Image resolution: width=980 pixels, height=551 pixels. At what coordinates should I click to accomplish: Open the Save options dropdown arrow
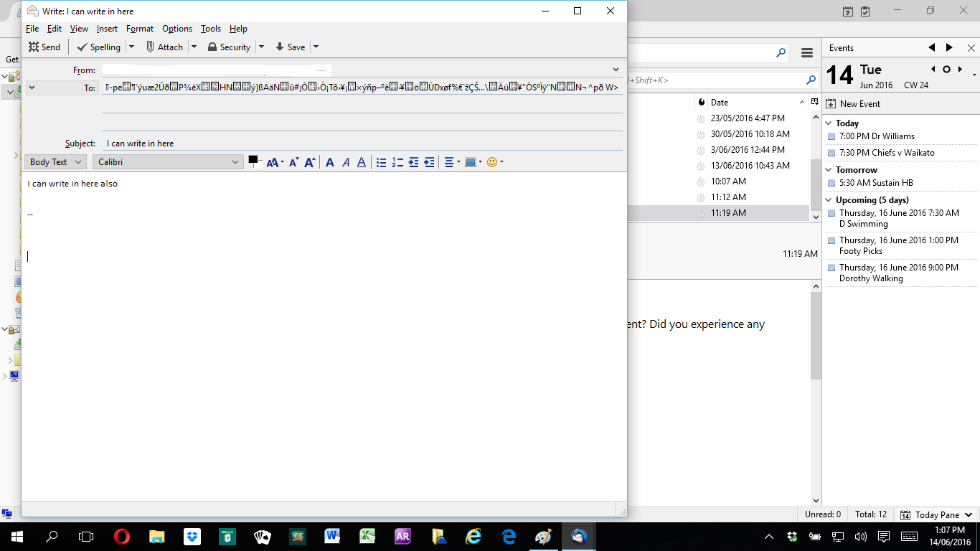point(316,47)
